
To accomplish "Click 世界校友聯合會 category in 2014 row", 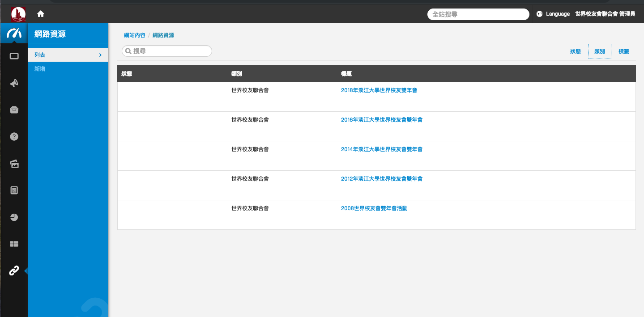I will click(x=250, y=149).
